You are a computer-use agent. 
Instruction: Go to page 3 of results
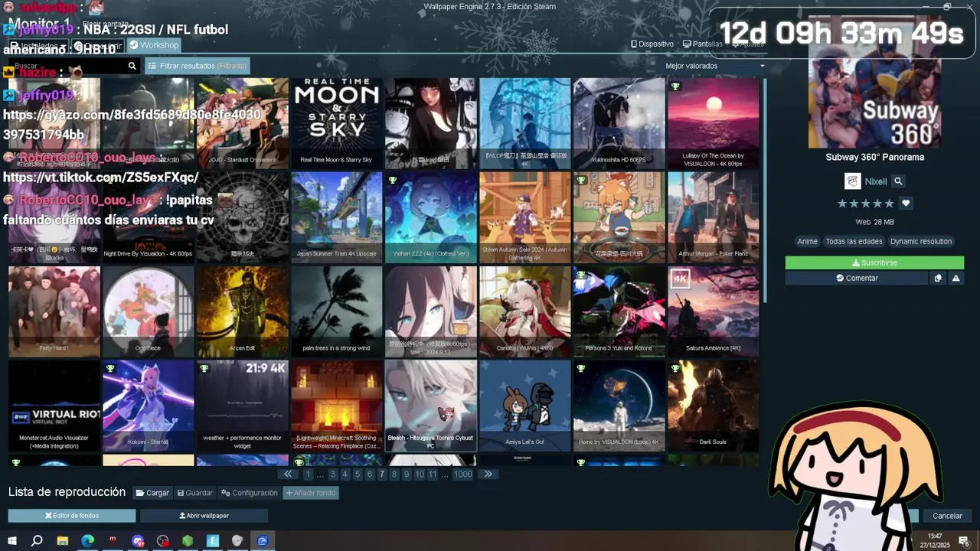[x=332, y=474]
